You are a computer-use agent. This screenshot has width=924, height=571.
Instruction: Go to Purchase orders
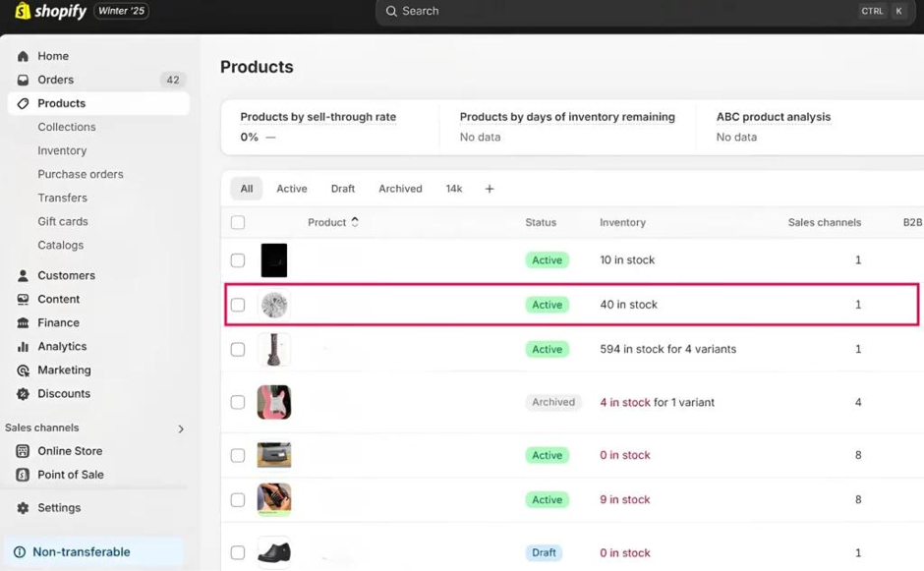(81, 174)
